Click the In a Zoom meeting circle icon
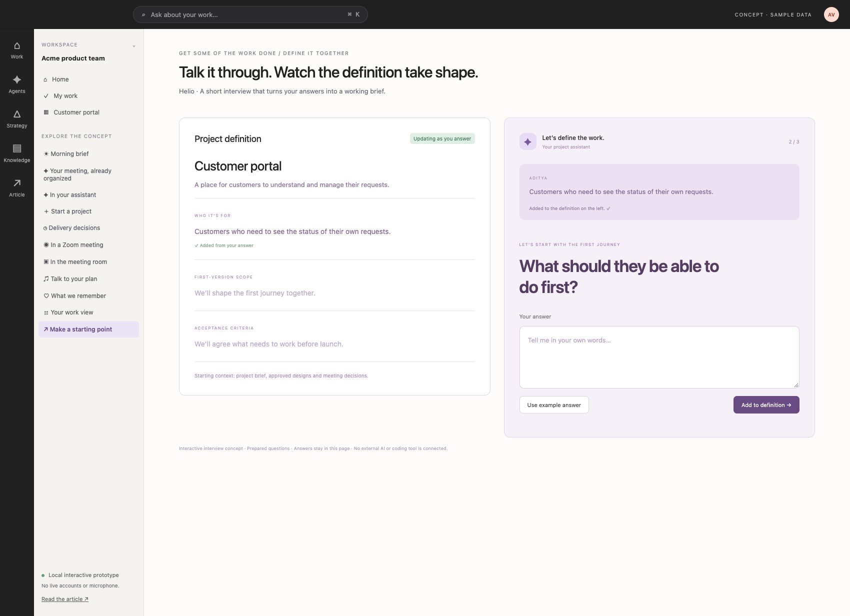Screen dimensions: 850x616 [46, 245]
